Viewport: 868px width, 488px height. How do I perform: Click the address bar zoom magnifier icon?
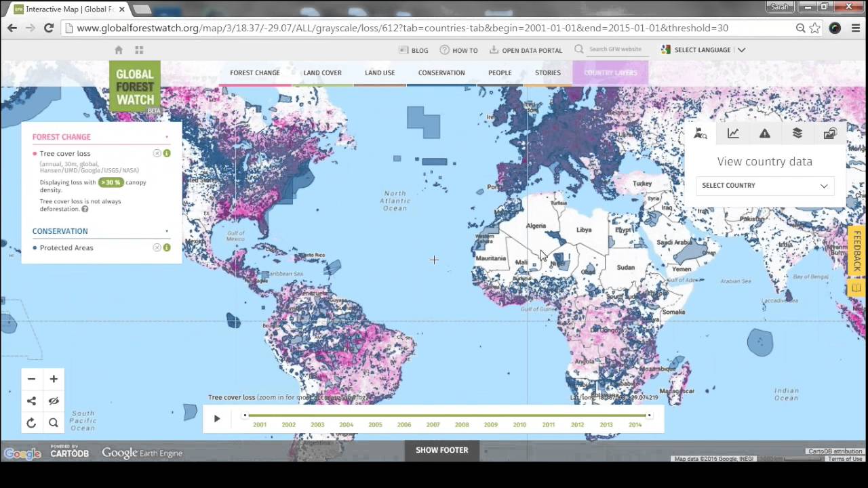click(x=801, y=28)
